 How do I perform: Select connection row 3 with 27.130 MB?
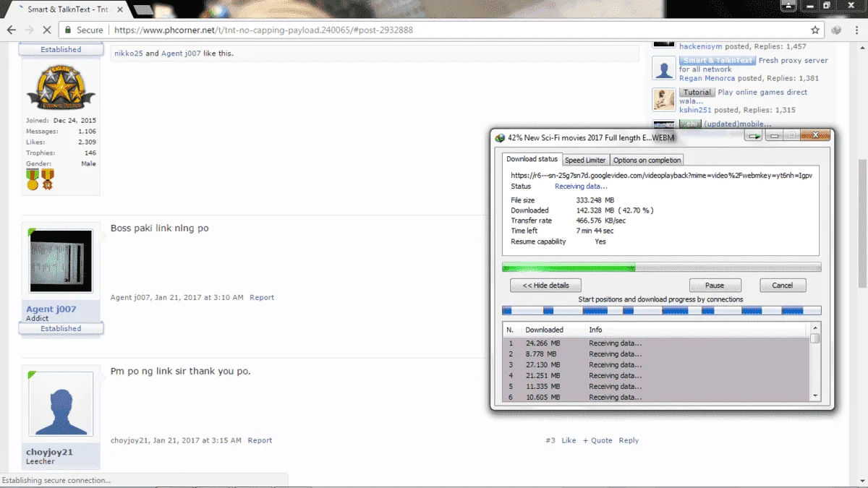pyautogui.click(x=656, y=365)
